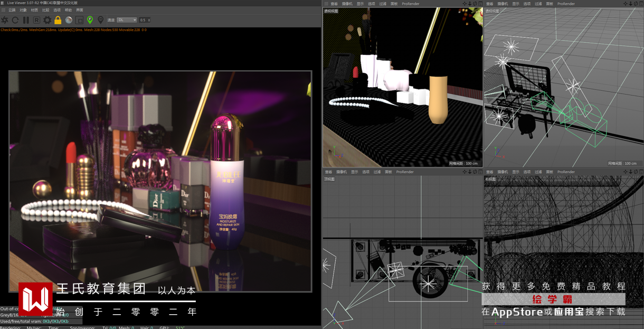Screen dimensions: 644x329
Task: Open 摄像机 menu in top-left perspective viewport
Action: pyautogui.click(x=347, y=4)
